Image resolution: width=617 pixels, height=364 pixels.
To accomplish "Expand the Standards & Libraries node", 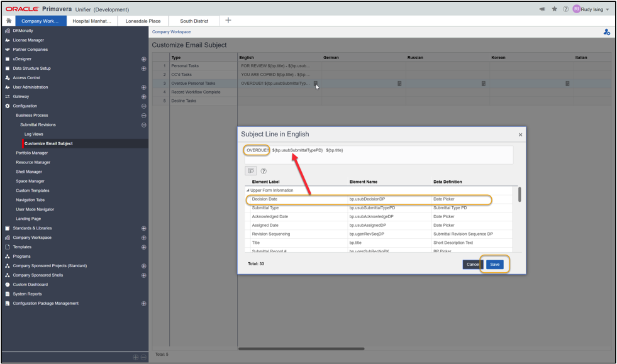I will pos(143,228).
